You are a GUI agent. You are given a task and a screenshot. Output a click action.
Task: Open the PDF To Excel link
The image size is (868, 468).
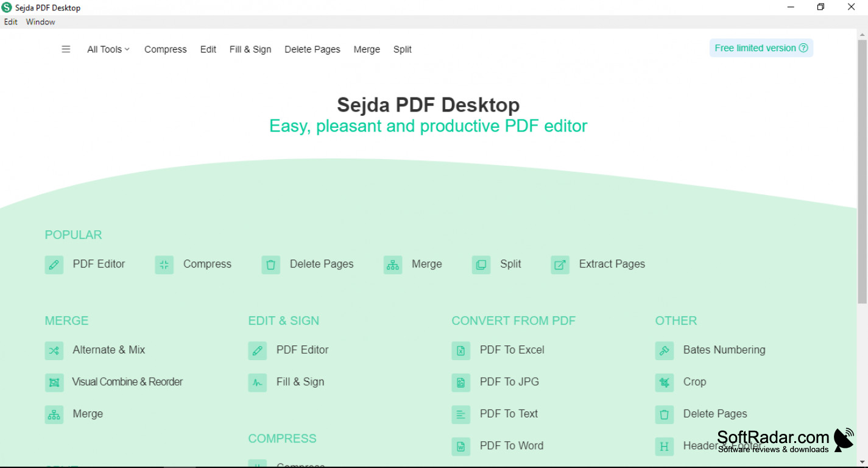512,350
